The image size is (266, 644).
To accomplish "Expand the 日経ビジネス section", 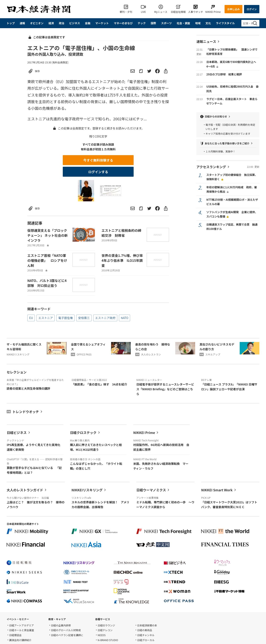I will pyautogui.click(x=18, y=433).
